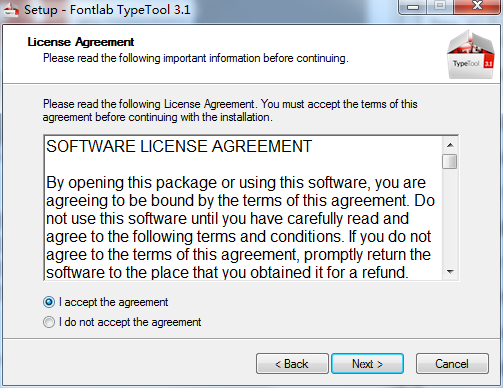Cancel the TypeTool installation
503x388 pixels.
click(452, 364)
